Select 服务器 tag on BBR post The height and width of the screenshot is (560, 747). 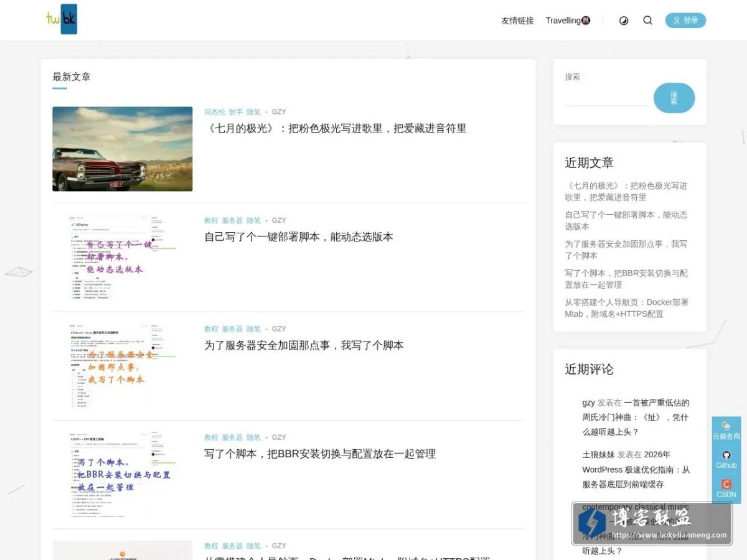coord(232,437)
